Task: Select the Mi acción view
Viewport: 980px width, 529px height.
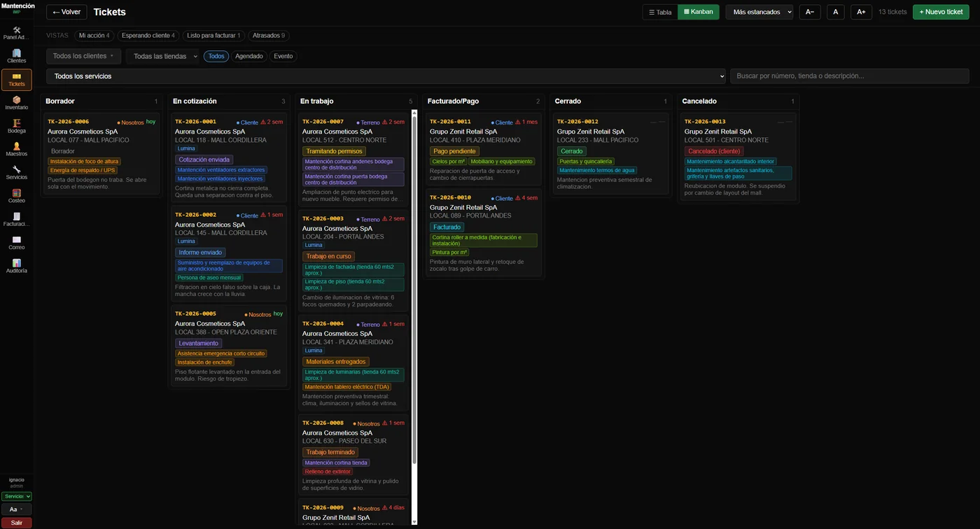Action: tap(94, 36)
